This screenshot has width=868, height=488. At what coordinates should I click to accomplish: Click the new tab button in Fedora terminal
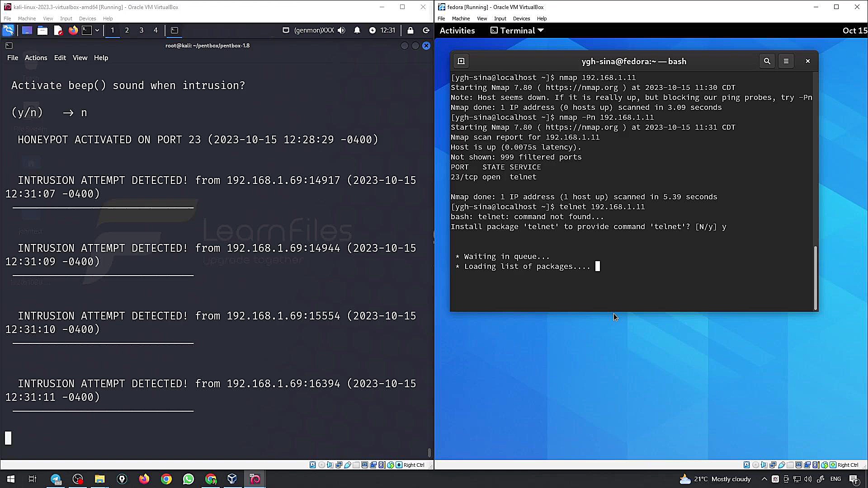pos(461,61)
